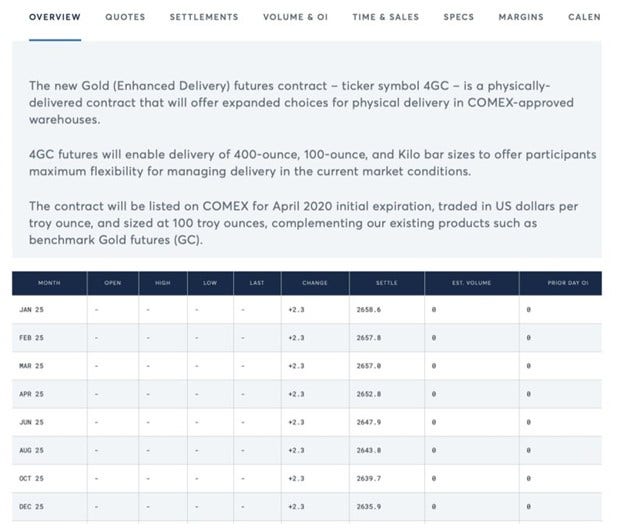Image resolution: width=624 pixels, height=532 pixels.
Task: Click the +2.3 change in APR 25 row
Action: coord(296,394)
